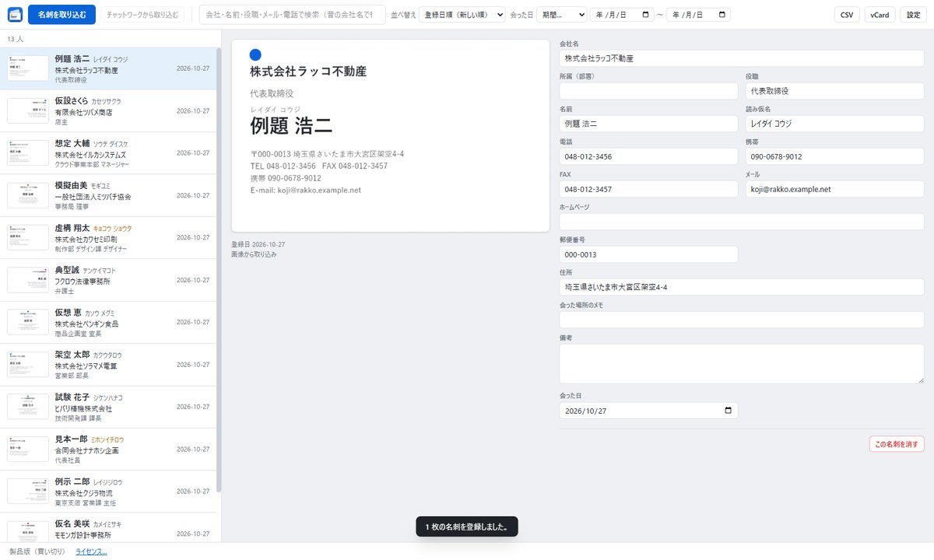Export contacts with the vCard button

click(x=880, y=14)
